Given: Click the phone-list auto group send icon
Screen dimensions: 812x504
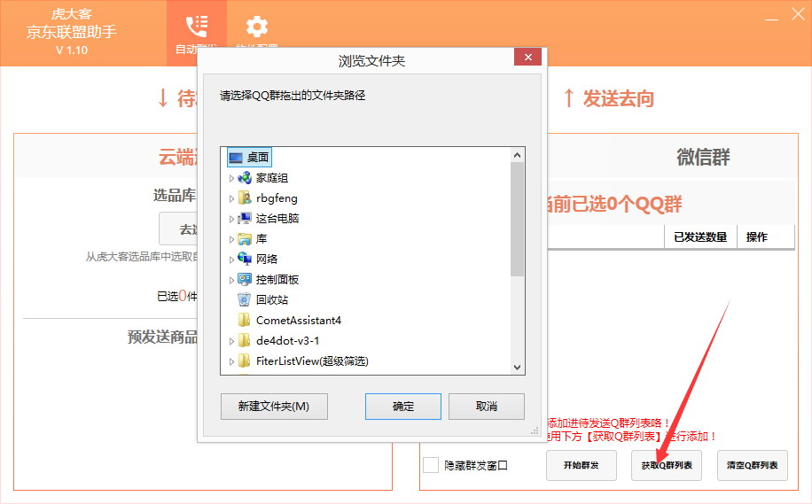Looking at the screenshot, I should [x=196, y=27].
